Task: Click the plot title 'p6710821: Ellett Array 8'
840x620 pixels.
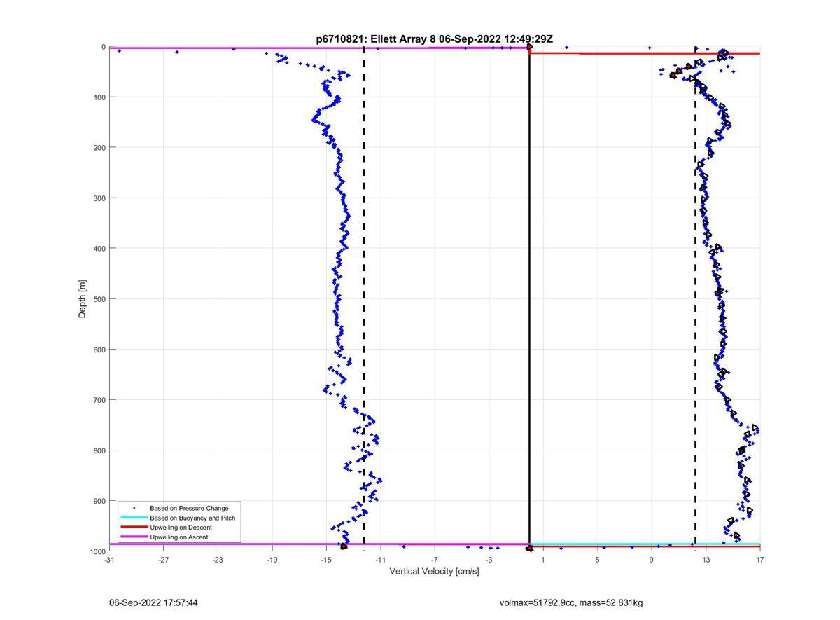Action: [x=376, y=39]
